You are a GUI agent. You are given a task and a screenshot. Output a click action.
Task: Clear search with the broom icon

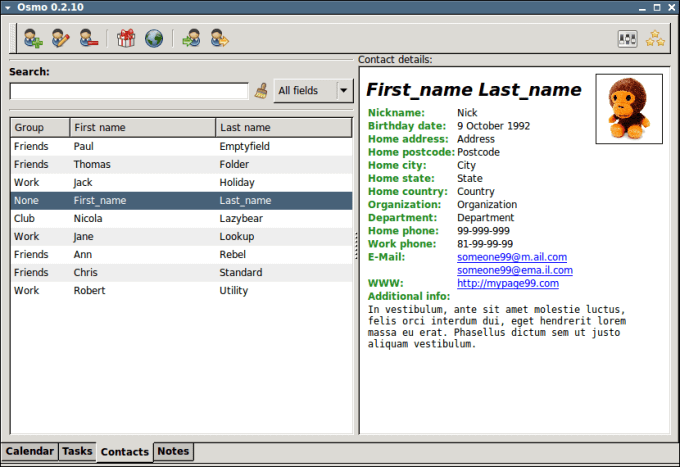click(261, 91)
